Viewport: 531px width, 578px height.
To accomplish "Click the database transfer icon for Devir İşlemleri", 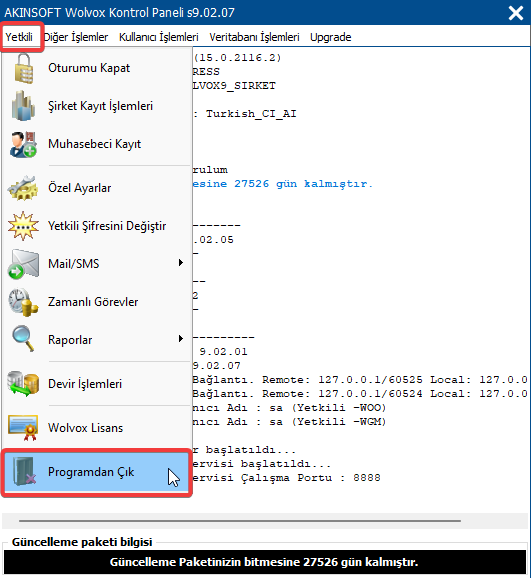I will [x=23, y=384].
